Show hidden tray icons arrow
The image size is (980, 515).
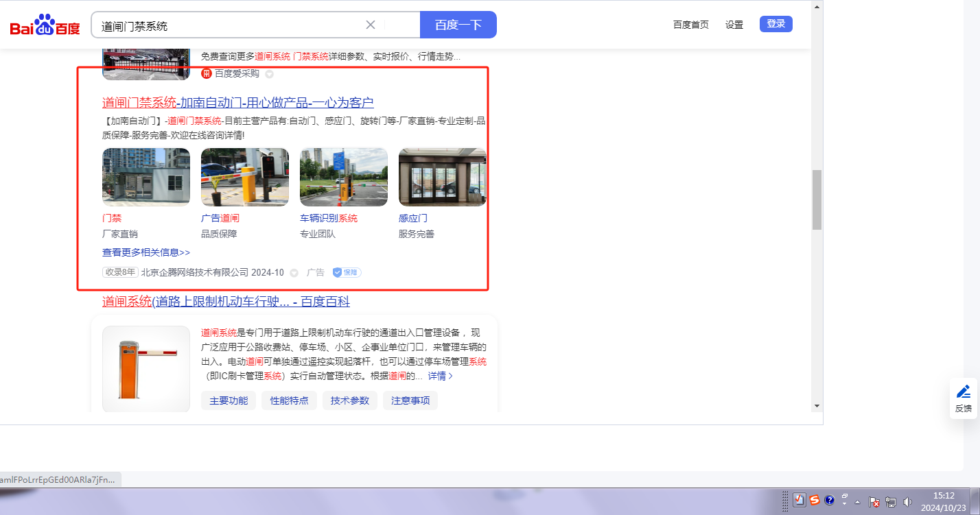(857, 501)
